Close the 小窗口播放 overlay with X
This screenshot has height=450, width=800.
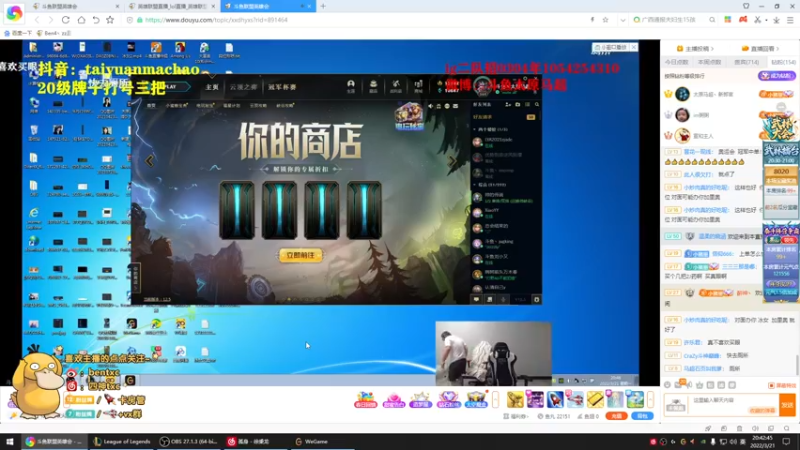(x=634, y=47)
